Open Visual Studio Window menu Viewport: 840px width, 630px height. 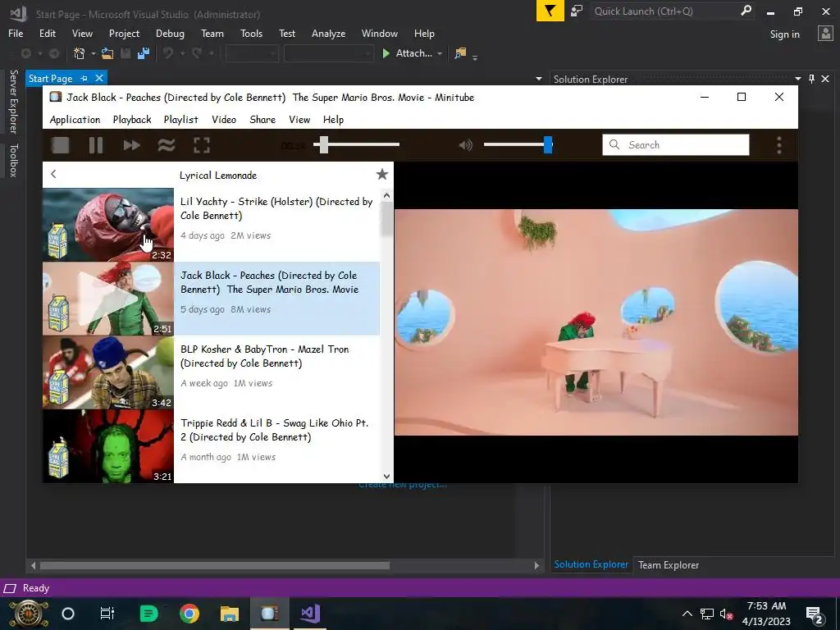[x=379, y=33]
